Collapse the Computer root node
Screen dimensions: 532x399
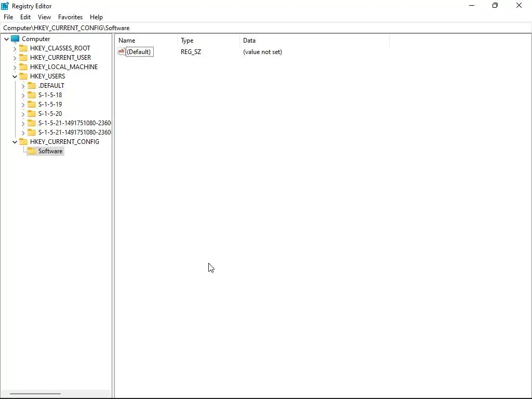point(6,39)
